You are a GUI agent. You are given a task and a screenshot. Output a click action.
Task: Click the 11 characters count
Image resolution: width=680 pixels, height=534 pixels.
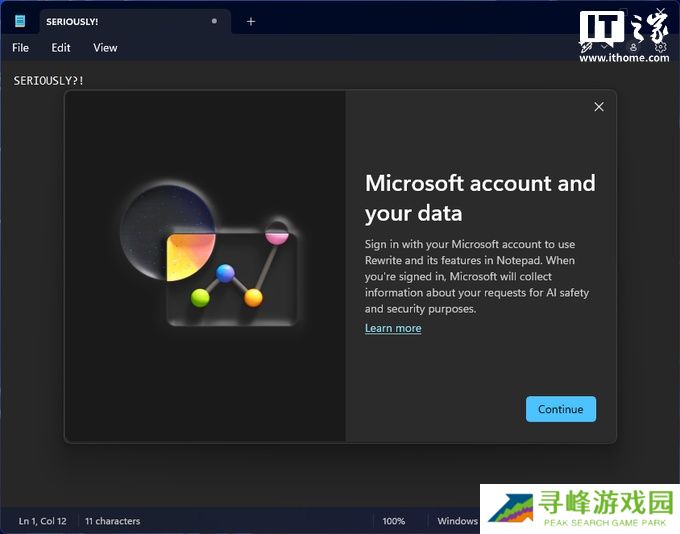[x=112, y=521]
